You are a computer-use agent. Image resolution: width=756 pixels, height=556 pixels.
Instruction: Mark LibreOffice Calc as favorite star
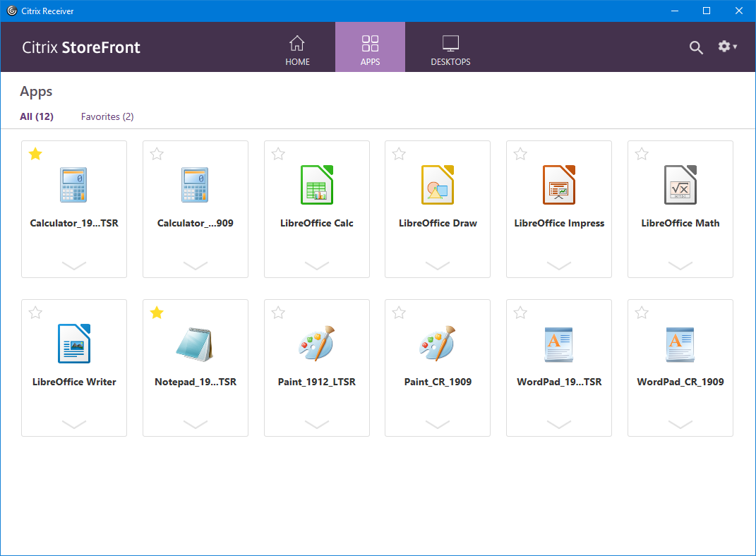pyautogui.click(x=278, y=154)
